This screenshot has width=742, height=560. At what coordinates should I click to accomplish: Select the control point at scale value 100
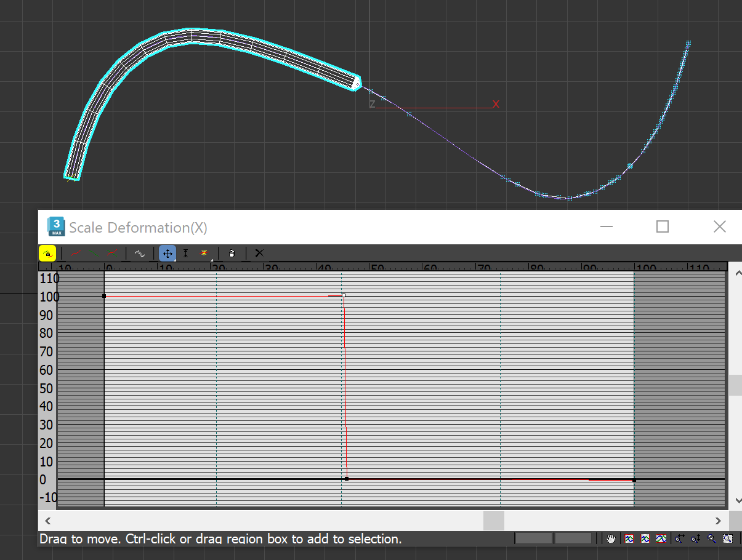343,296
